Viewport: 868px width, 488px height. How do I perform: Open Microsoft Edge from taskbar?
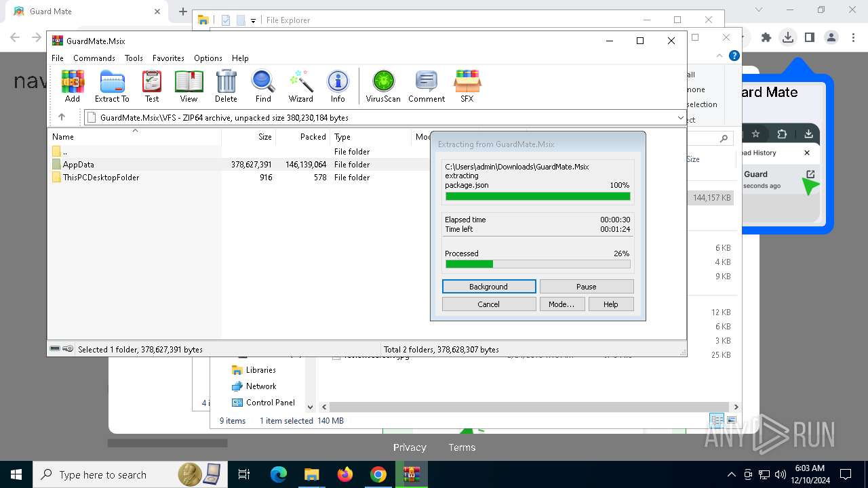(x=279, y=474)
